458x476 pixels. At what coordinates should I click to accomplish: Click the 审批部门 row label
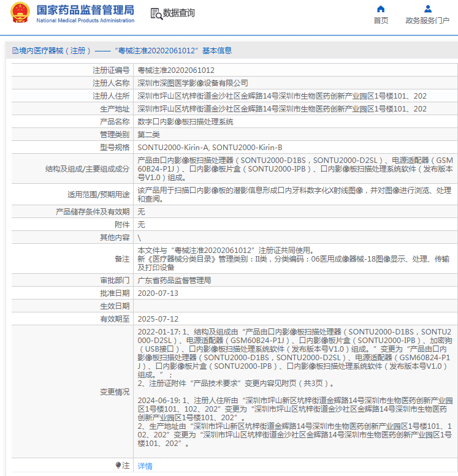(115, 281)
